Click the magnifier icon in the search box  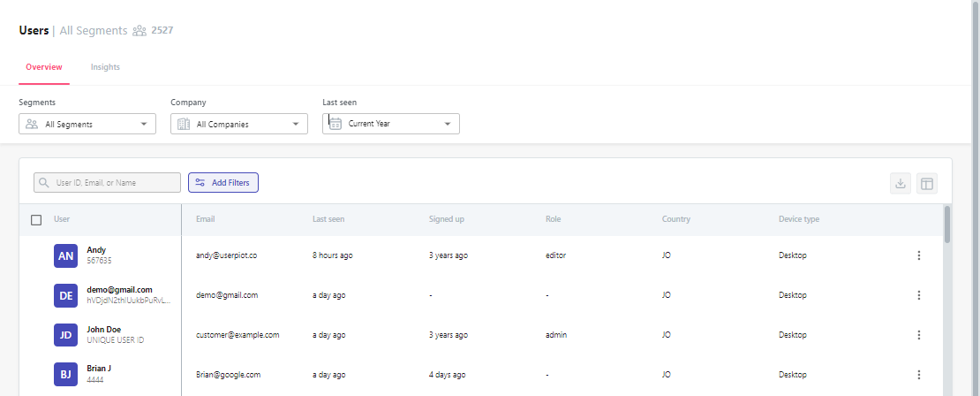point(44,183)
